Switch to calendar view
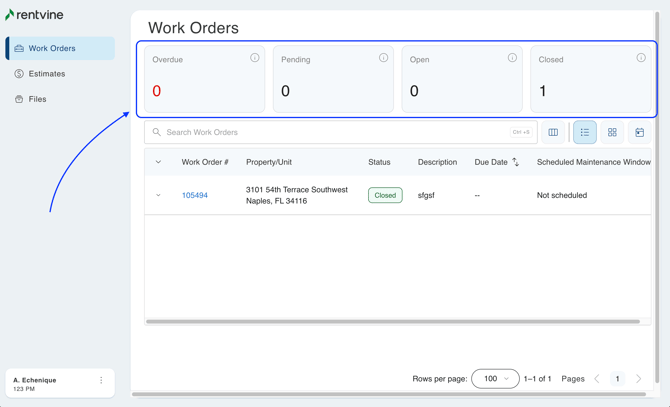Image resolution: width=670 pixels, height=407 pixels. coord(640,132)
